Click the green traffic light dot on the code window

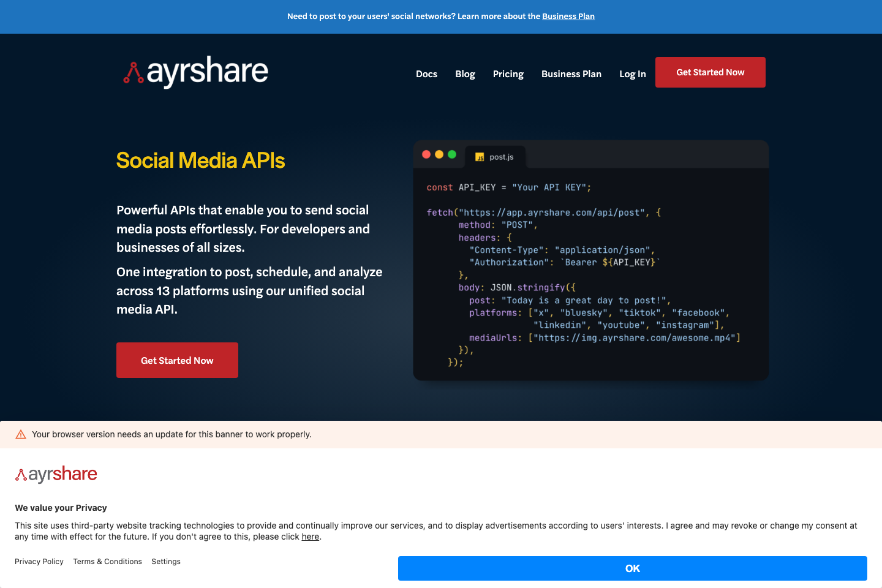(452, 154)
